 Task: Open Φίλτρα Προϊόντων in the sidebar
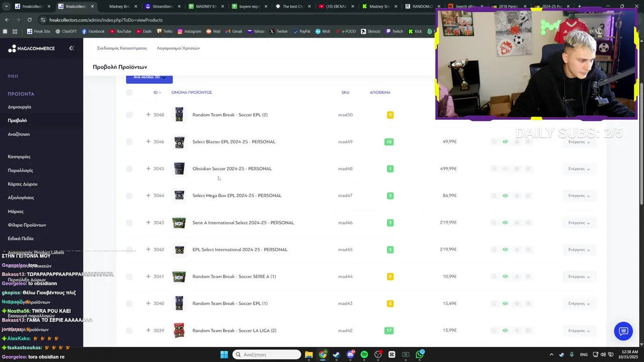click(x=27, y=225)
